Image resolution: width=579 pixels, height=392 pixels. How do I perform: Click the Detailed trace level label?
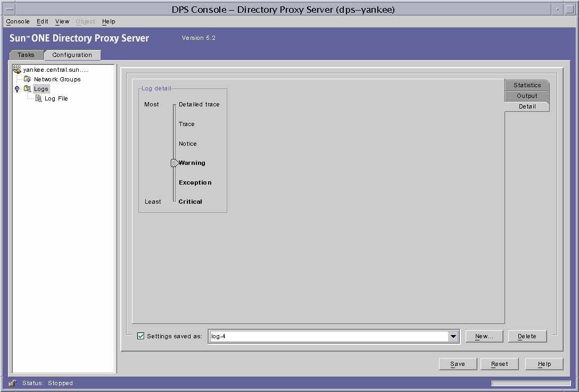(x=199, y=104)
